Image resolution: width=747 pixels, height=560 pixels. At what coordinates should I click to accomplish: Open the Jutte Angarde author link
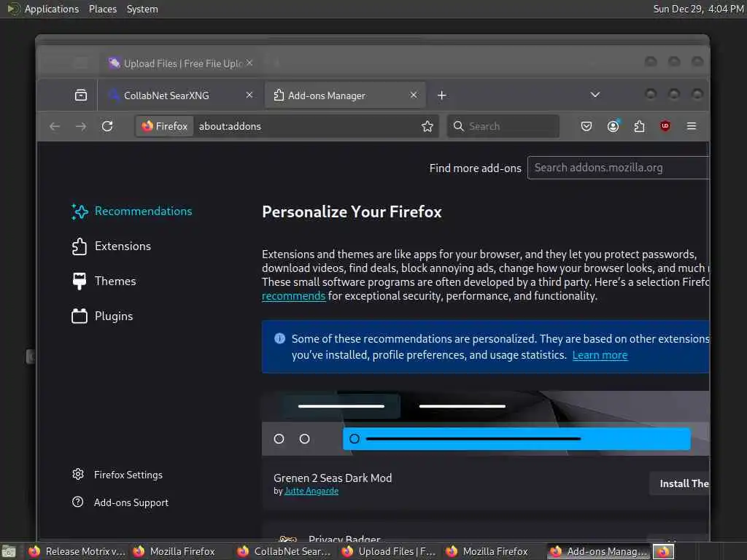(311, 491)
